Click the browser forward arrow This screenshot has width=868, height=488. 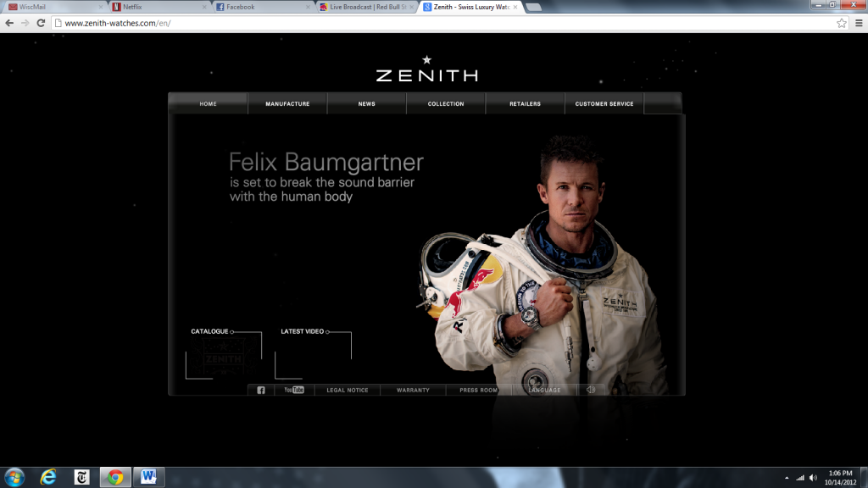click(25, 23)
